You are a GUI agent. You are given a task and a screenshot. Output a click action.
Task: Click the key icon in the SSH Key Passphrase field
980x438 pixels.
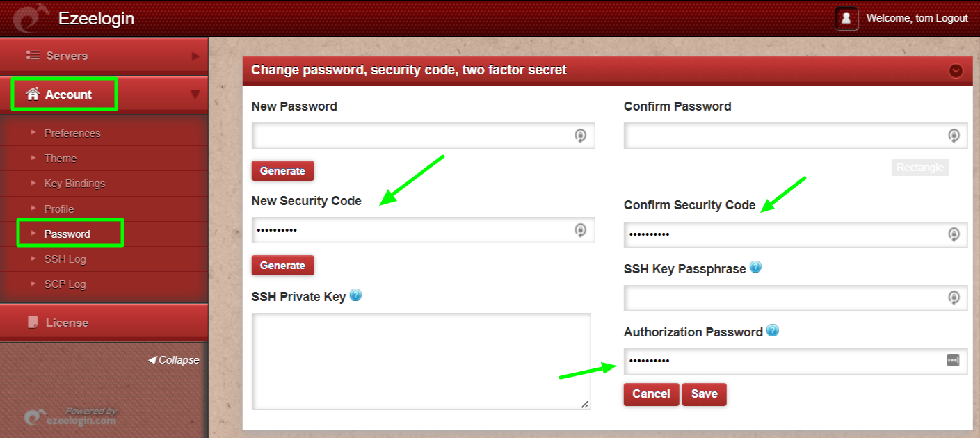pyautogui.click(x=954, y=298)
